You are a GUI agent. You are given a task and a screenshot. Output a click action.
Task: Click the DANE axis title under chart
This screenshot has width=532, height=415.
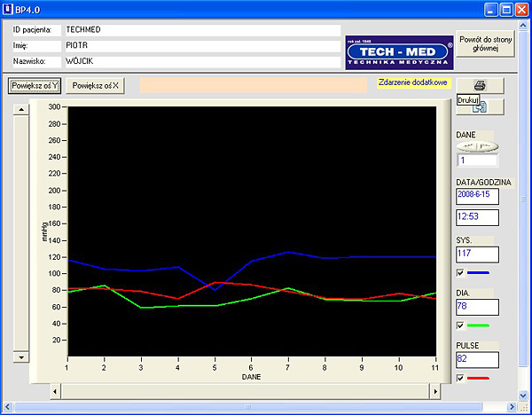(x=252, y=377)
